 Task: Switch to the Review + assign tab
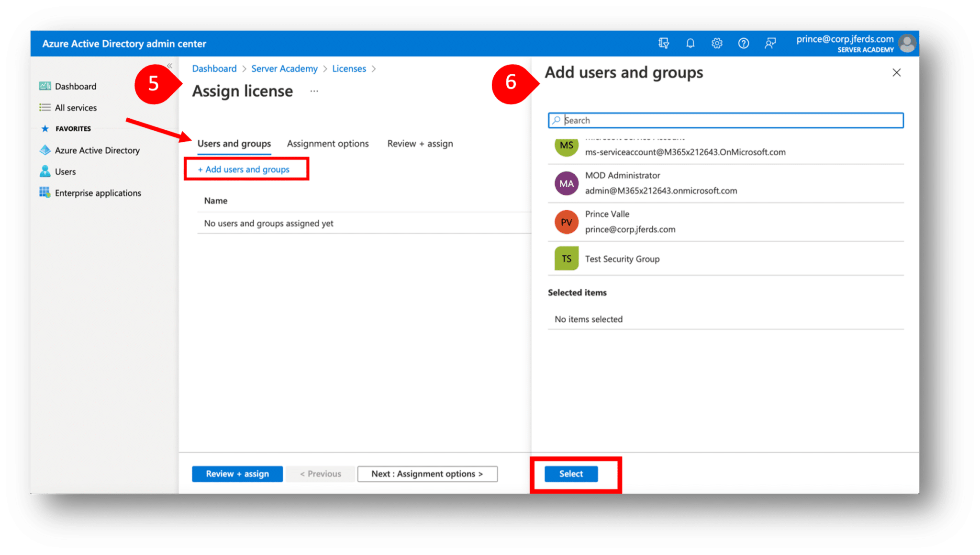420,144
